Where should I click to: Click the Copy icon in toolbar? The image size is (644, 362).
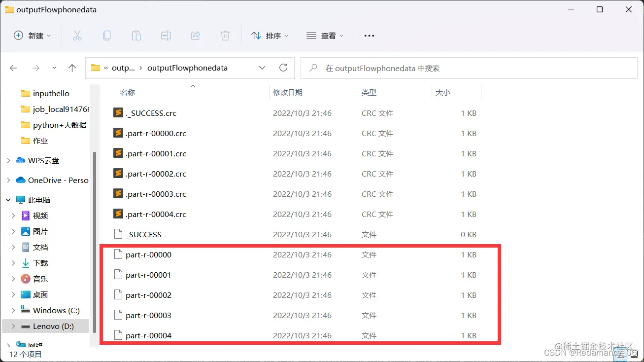pyautogui.click(x=106, y=36)
